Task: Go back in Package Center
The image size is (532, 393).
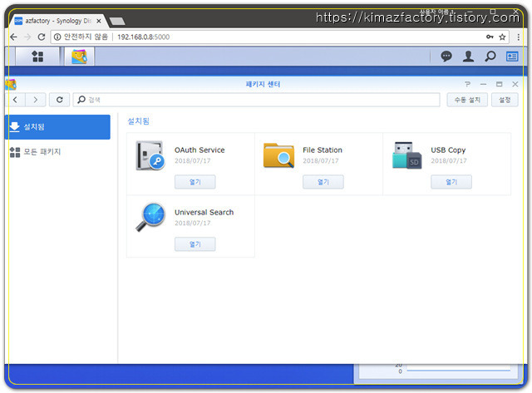Action: (x=15, y=100)
